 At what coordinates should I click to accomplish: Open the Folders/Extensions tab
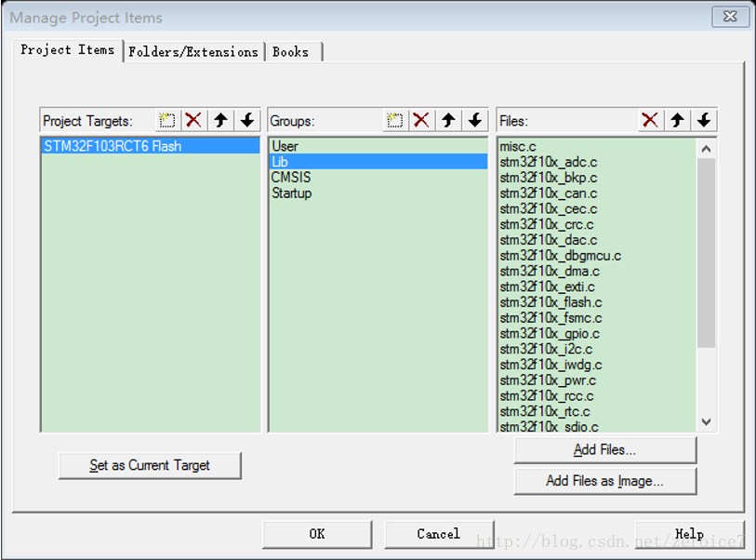point(193,52)
